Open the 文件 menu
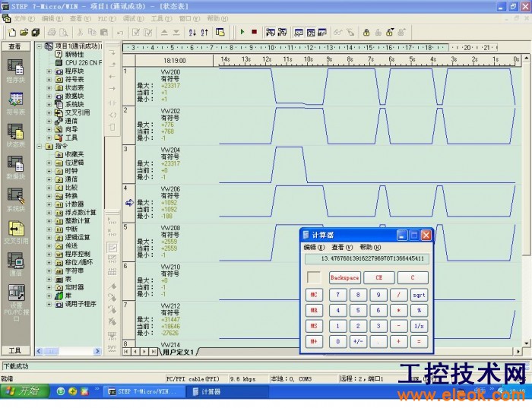 [x=24, y=18]
